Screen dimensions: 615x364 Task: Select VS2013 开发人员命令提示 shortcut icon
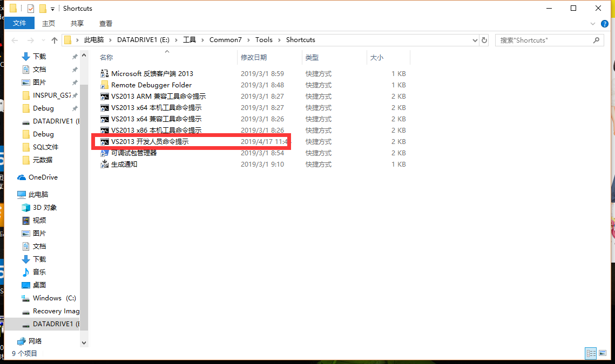(104, 141)
